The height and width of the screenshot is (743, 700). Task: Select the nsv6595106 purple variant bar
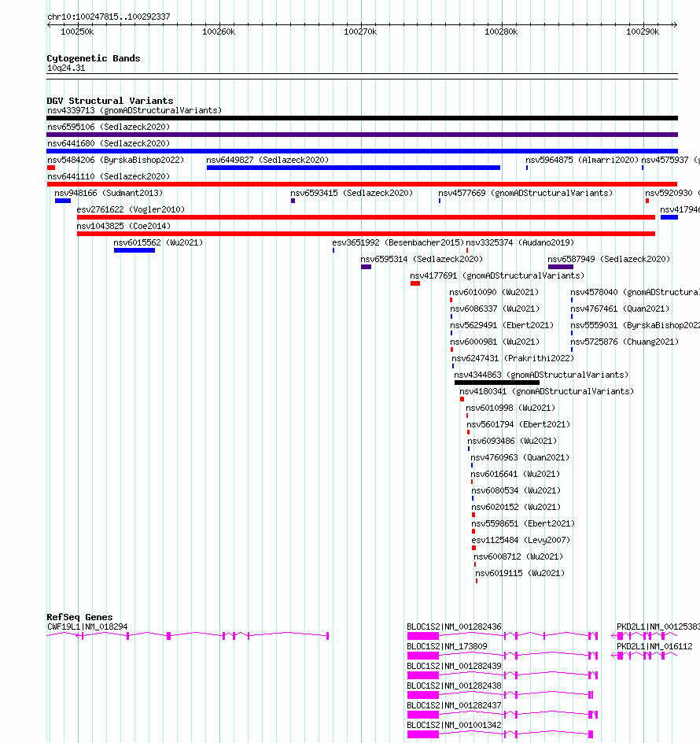362,135
